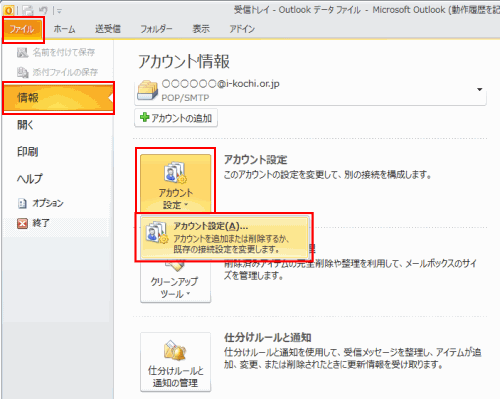Screen dimensions: 500x399
Task: Switch to the 送受信 ribbon tab
Action: (x=108, y=29)
